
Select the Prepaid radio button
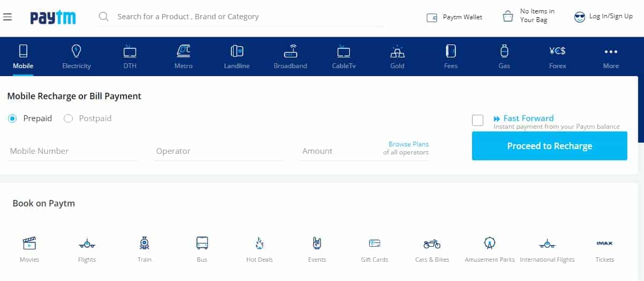pyautogui.click(x=12, y=119)
